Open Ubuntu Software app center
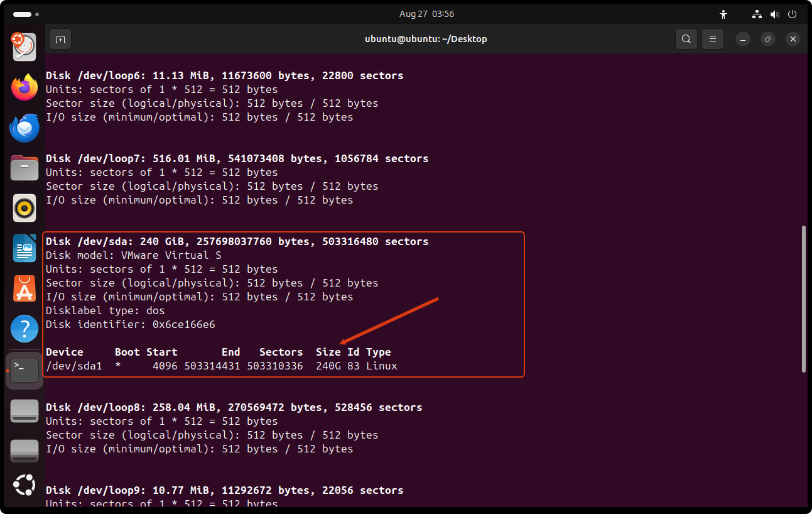 coord(24,288)
